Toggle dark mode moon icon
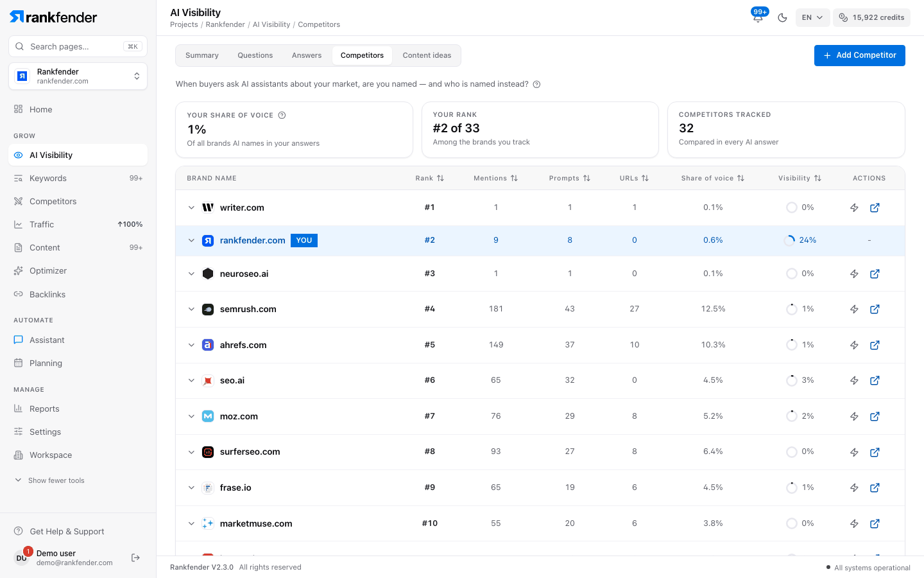This screenshot has height=578, width=924. (x=782, y=18)
